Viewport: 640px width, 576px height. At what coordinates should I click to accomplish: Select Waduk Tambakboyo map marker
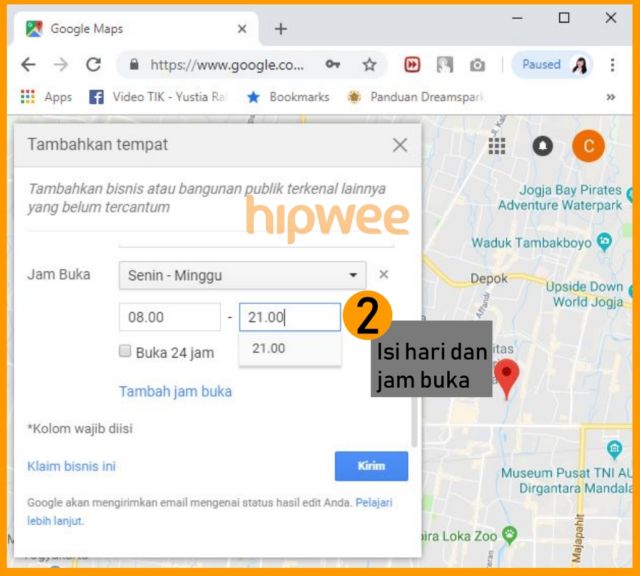click(604, 242)
